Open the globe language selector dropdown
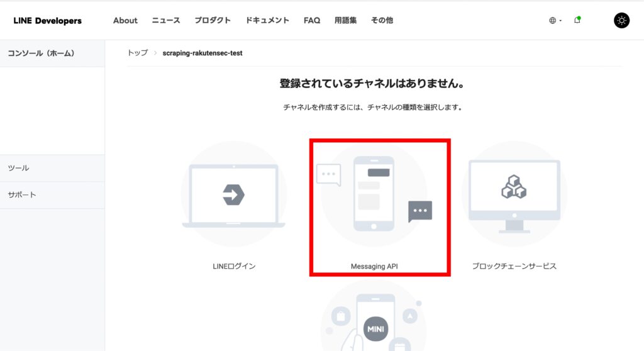 tap(555, 20)
